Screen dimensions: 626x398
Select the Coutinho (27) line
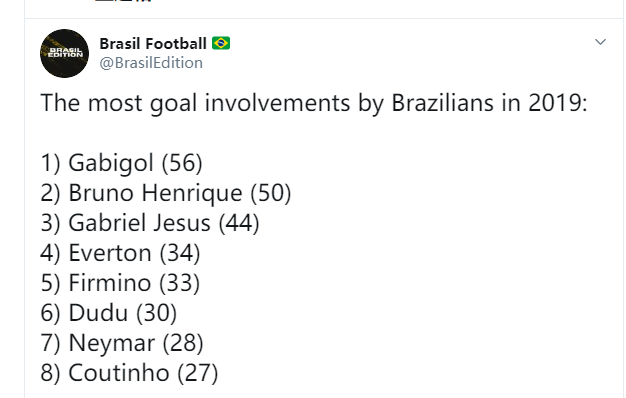[129, 373]
